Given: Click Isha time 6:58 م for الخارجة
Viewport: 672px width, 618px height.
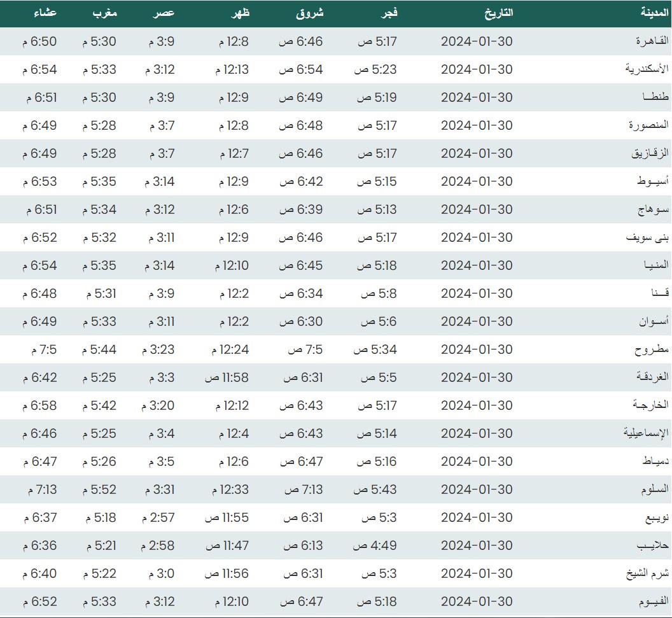Looking at the screenshot, I should click(39, 405).
